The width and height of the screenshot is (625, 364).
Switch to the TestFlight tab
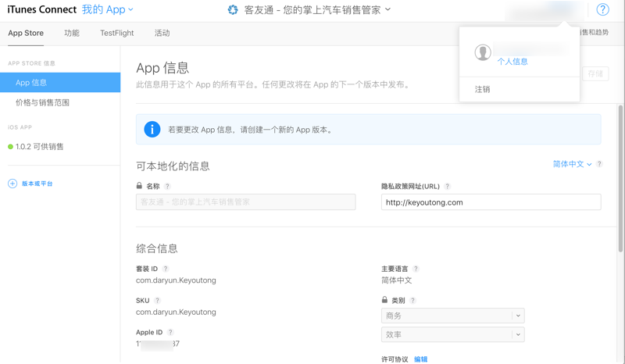pos(116,33)
